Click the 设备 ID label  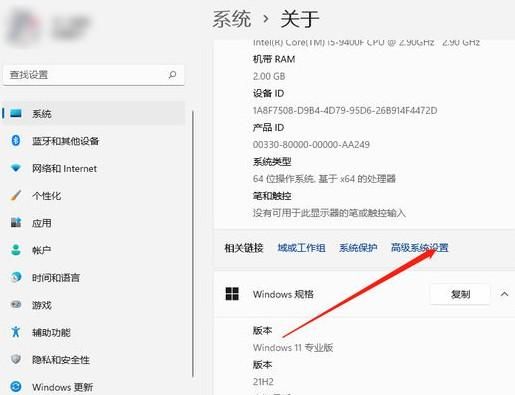click(x=268, y=93)
